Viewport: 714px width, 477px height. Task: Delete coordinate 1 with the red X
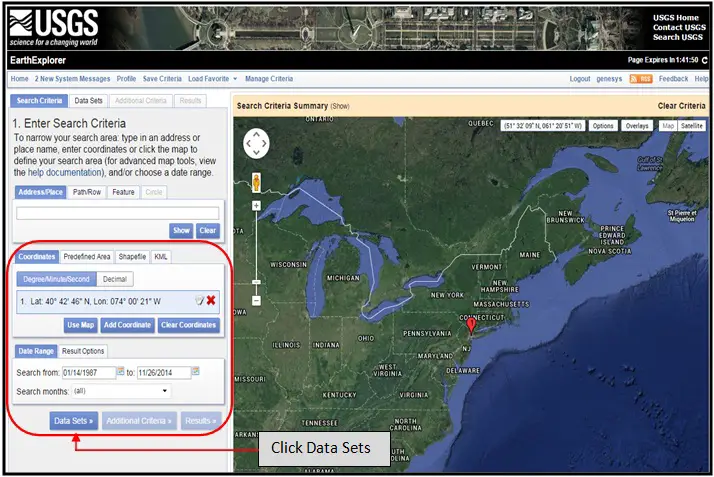[211, 300]
